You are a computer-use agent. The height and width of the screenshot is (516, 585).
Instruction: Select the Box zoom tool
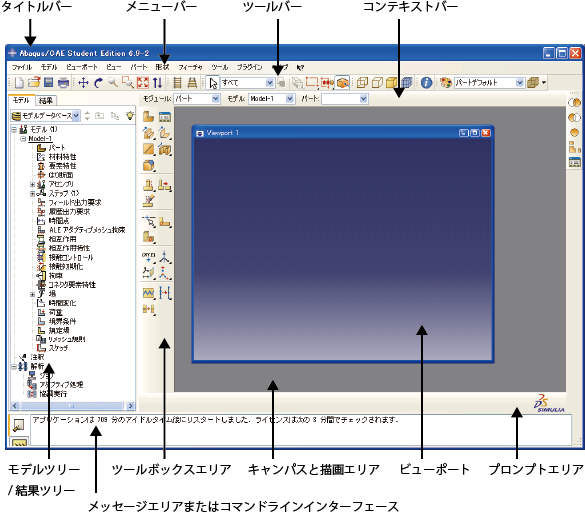[128, 82]
